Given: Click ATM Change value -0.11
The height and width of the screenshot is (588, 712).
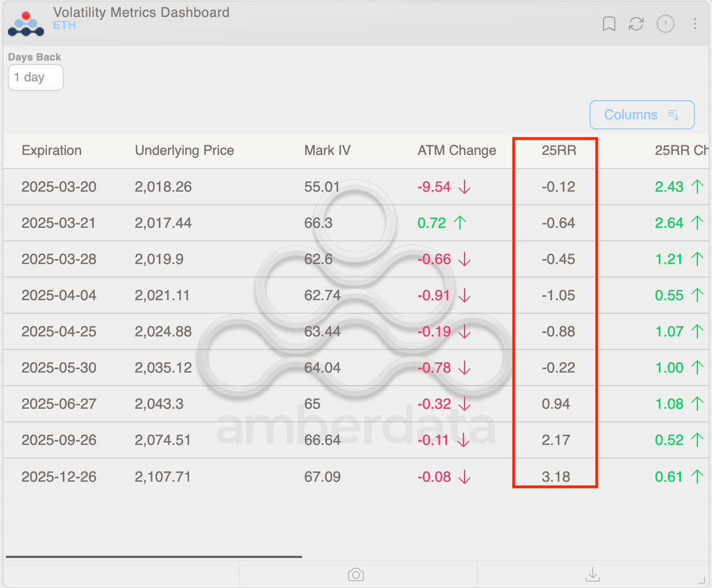Looking at the screenshot, I should click(433, 440).
